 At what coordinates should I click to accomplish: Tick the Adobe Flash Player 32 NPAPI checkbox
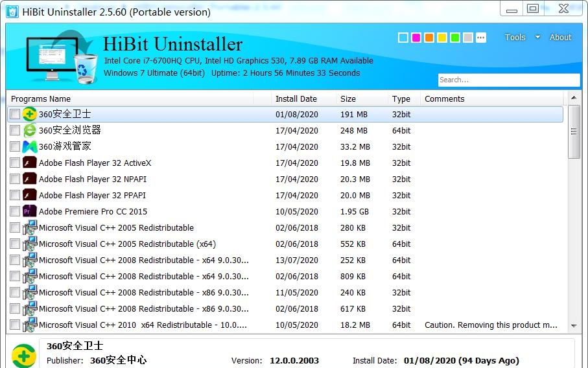(15, 179)
